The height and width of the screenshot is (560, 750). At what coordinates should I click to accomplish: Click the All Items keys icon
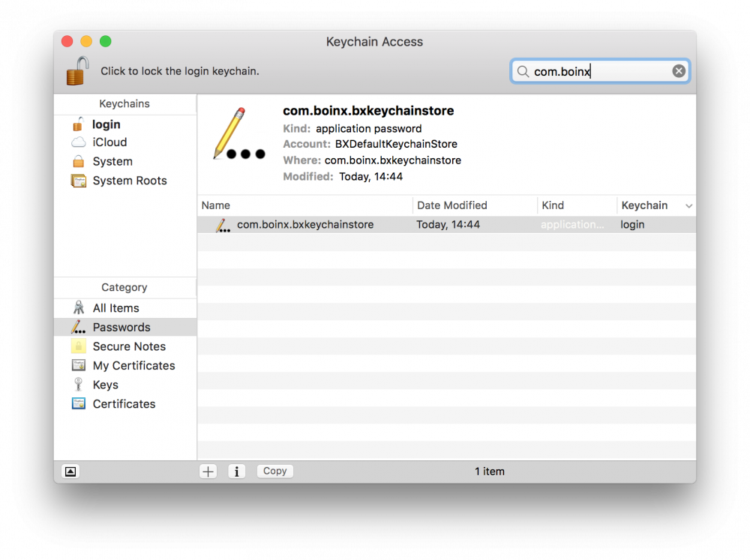79,307
